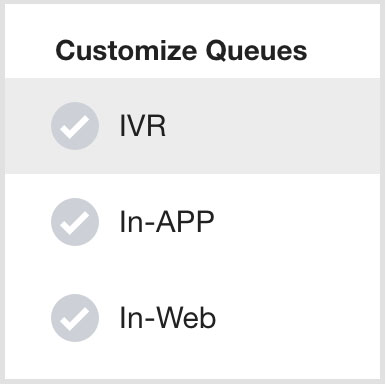Click the white tick inside In-Web's gray circle

[x=75, y=319]
